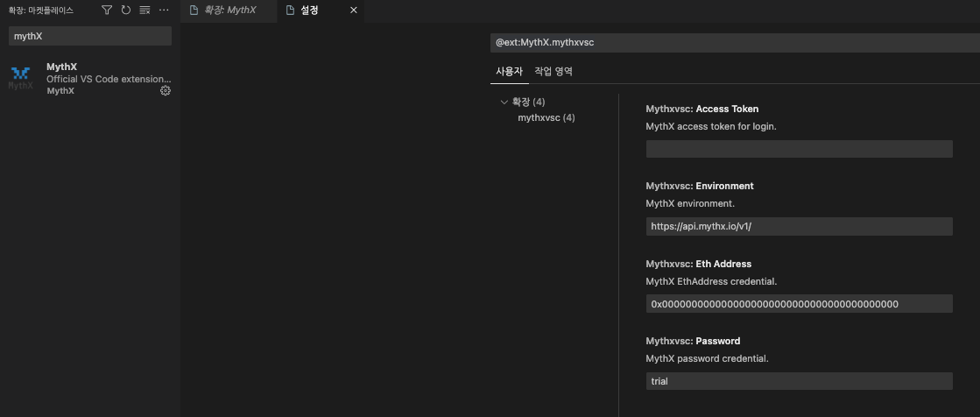The width and height of the screenshot is (980, 417).
Task: Click the Mythxvsc: Environment heading
Action: point(700,187)
